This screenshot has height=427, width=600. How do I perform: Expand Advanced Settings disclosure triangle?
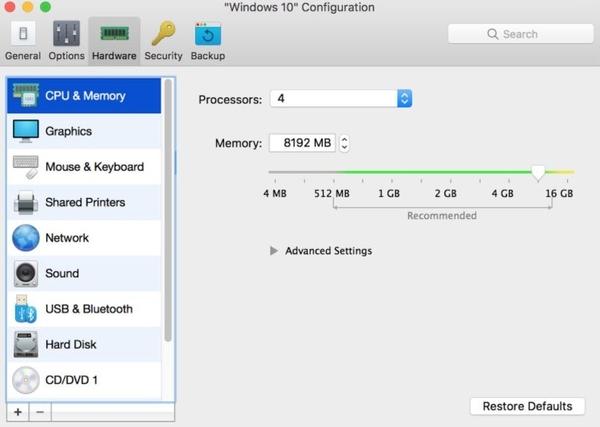(274, 251)
